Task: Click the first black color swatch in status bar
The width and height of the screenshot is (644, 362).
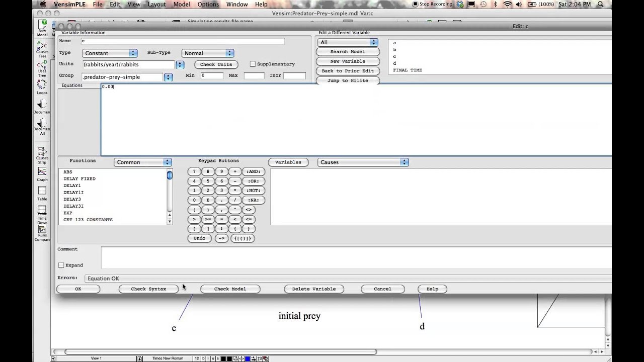Action: (224, 358)
